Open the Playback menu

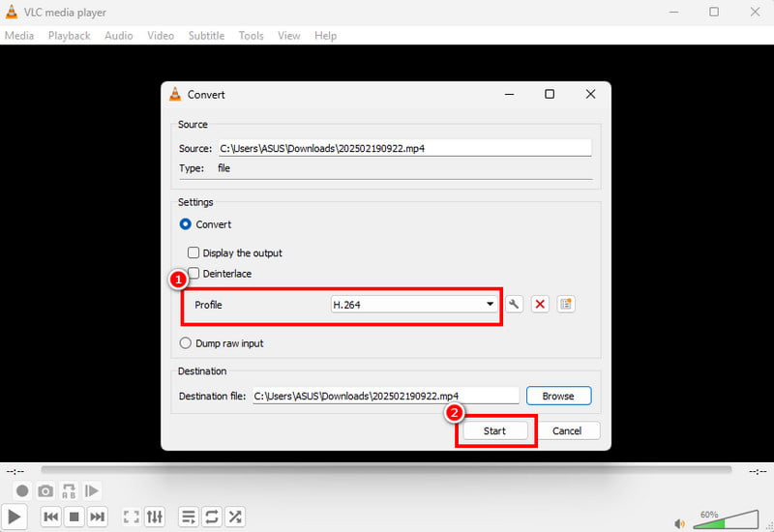[x=69, y=36]
